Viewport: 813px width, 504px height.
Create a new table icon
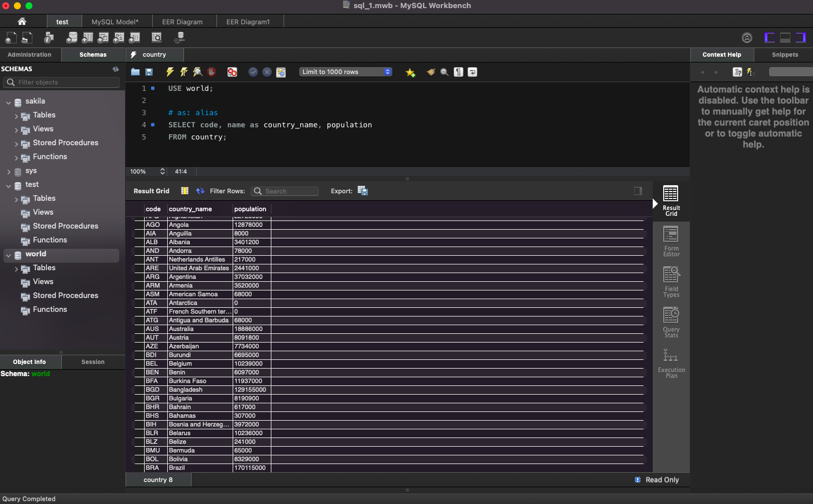pyautogui.click(x=87, y=38)
